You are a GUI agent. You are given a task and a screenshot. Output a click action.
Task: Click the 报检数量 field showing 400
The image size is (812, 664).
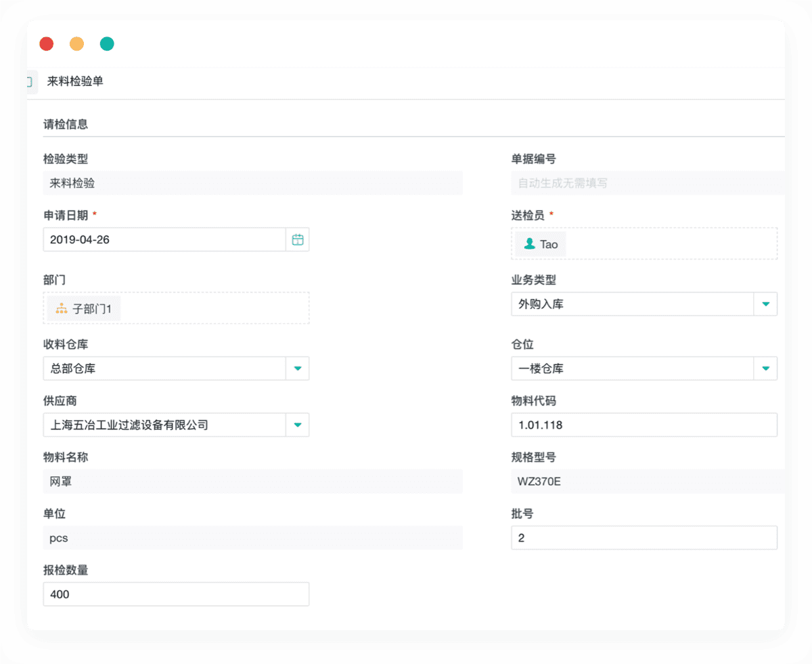(x=176, y=594)
